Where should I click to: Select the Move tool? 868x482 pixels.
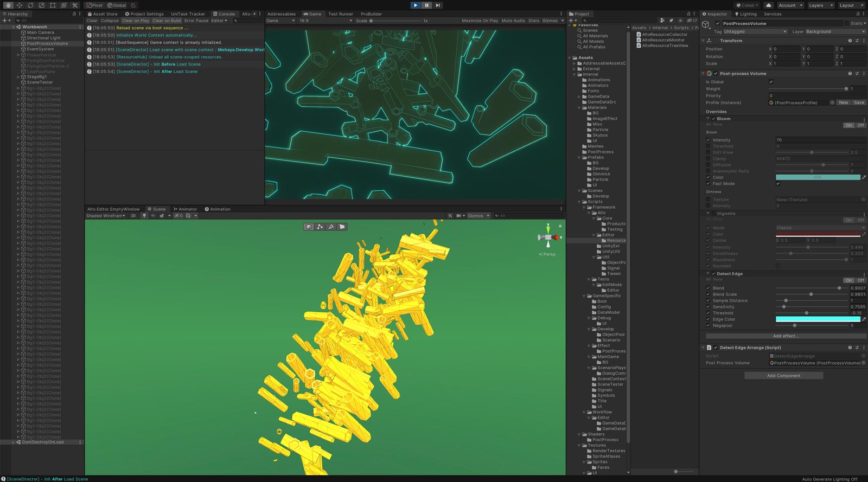(x=19, y=5)
